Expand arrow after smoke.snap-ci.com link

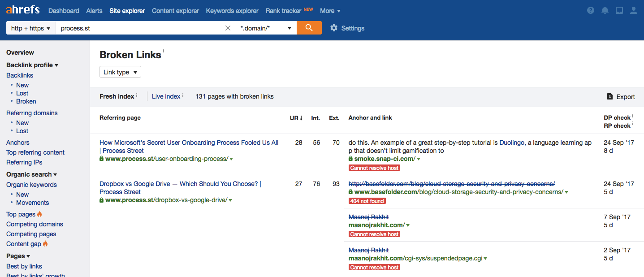[419, 159]
